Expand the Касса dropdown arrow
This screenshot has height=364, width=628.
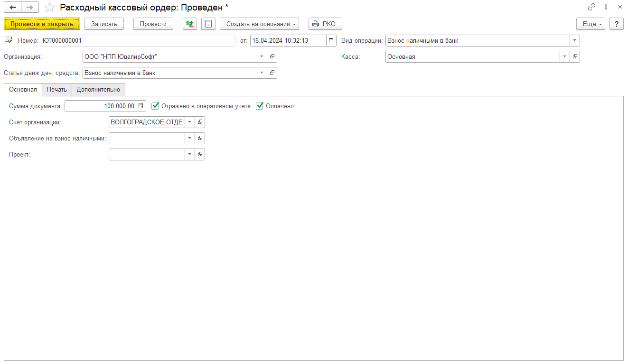coord(565,56)
